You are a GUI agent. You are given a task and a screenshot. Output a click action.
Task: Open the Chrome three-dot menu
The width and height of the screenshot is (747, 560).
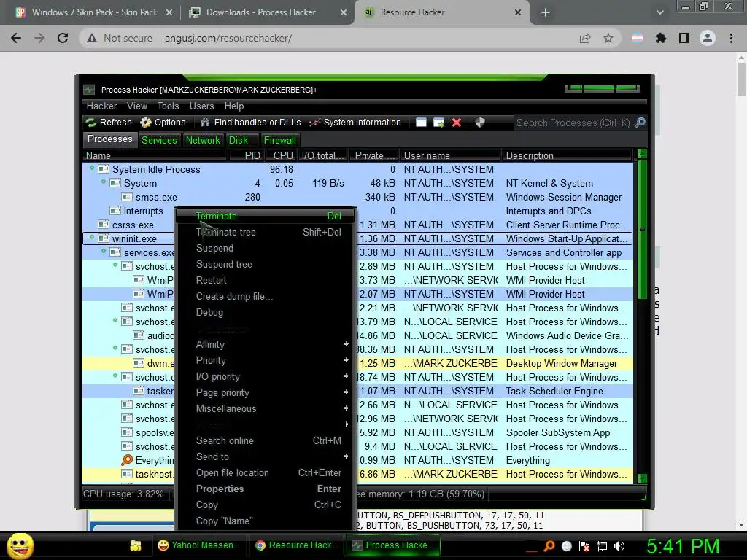(731, 38)
